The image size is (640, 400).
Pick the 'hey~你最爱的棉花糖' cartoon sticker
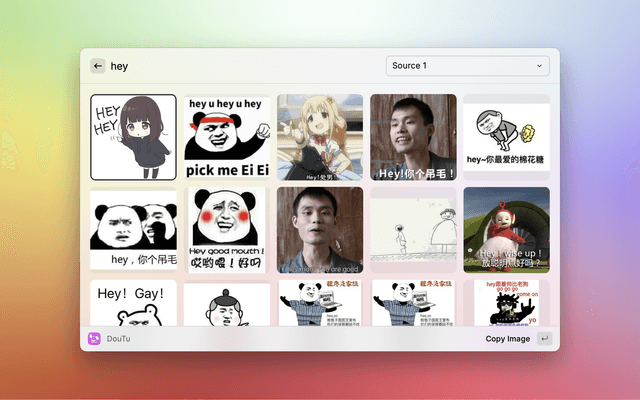click(506, 137)
